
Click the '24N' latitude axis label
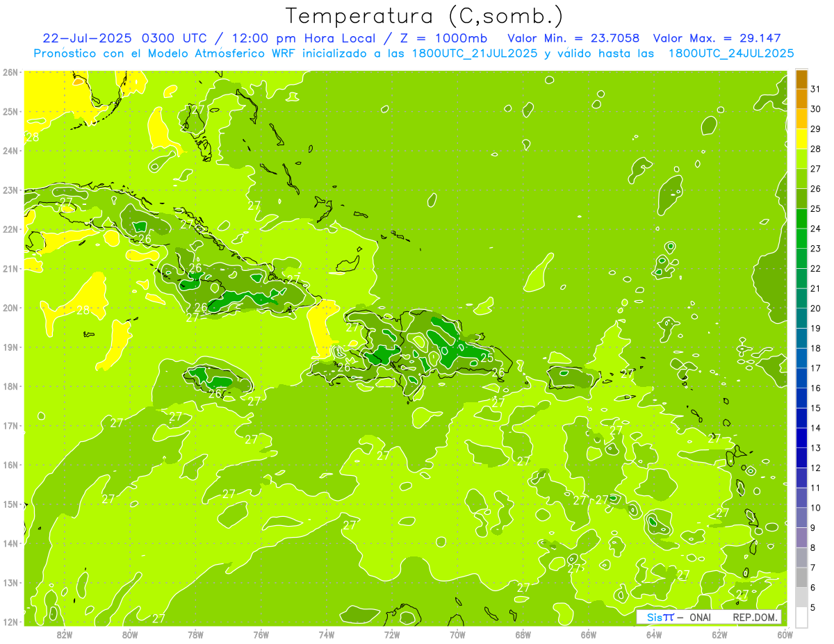[x=10, y=151]
